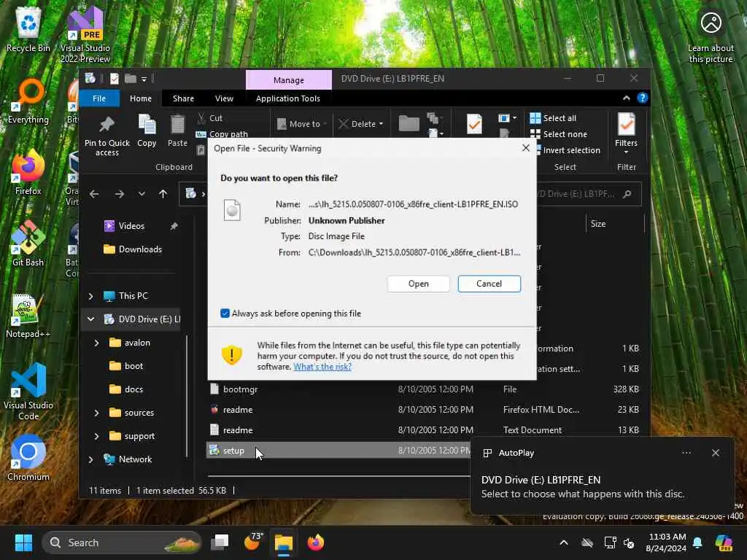
Task: Expand the support folder node
Action: point(97,436)
